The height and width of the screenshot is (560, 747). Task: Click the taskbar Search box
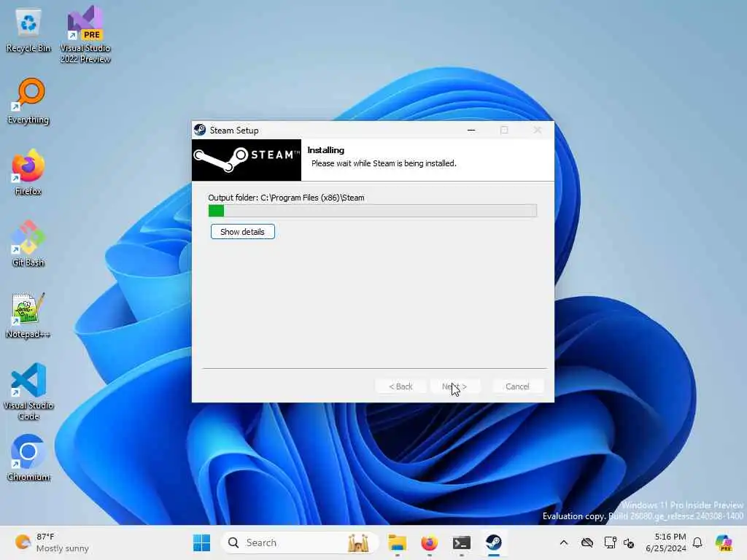tap(300, 542)
